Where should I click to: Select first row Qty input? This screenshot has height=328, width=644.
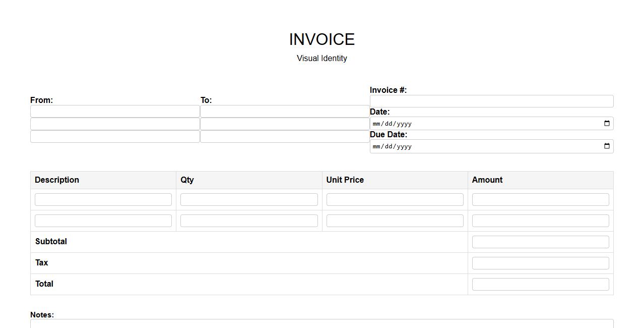tap(249, 200)
